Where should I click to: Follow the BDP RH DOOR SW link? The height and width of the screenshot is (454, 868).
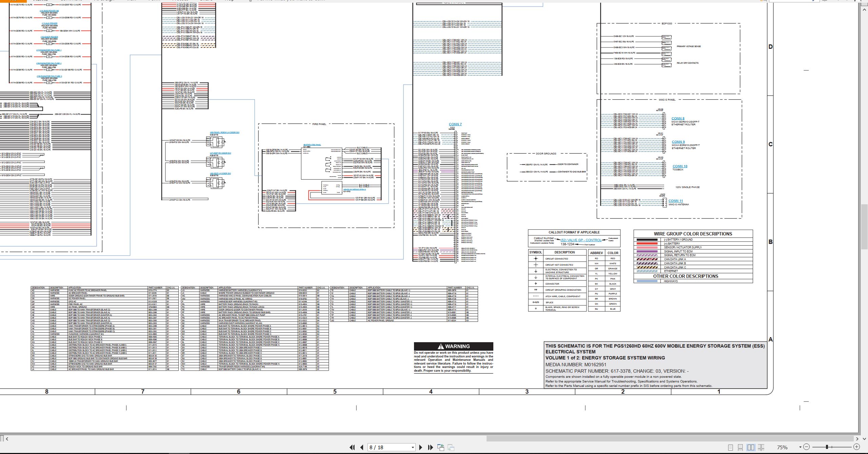click(220, 153)
